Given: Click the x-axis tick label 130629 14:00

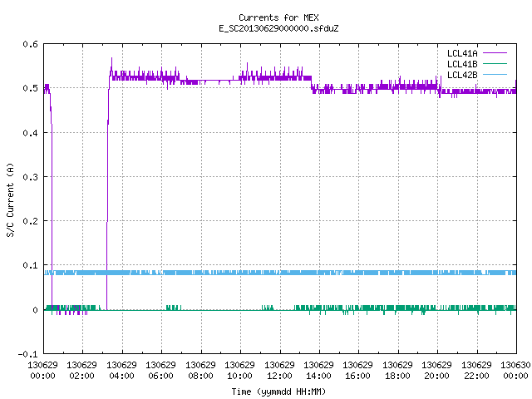Looking at the screenshot, I should click(x=318, y=370).
